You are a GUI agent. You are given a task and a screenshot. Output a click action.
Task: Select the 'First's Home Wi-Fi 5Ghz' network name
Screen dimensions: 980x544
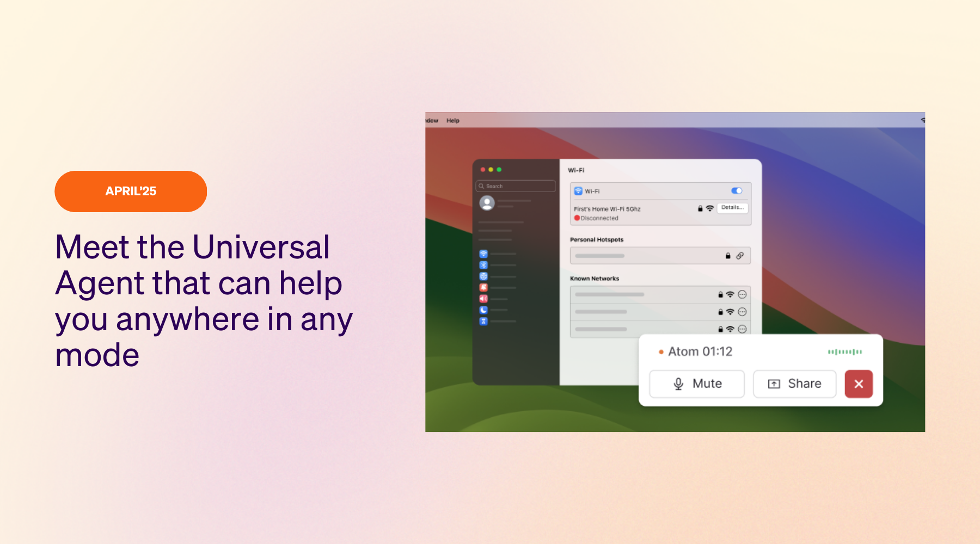[607, 209]
